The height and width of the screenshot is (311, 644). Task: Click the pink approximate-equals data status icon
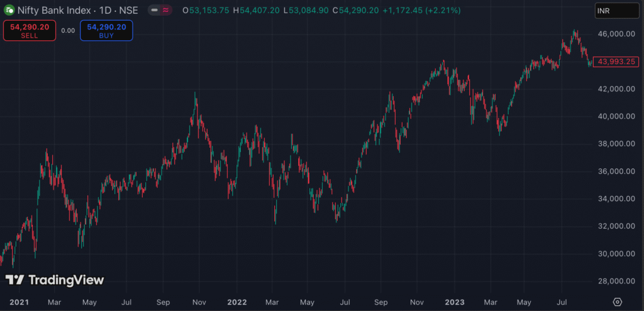pyautogui.click(x=165, y=11)
